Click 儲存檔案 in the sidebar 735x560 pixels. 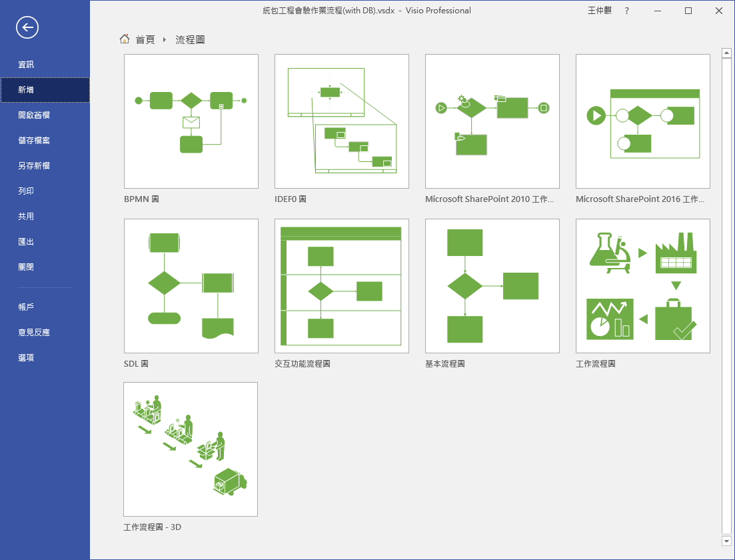tap(45, 140)
